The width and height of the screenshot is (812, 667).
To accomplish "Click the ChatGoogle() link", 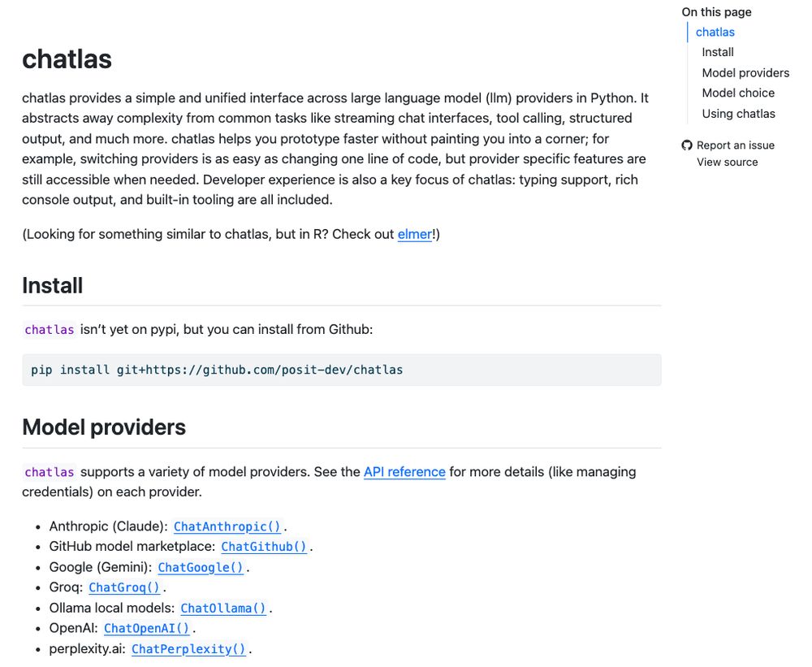I will (x=201, y=568).
